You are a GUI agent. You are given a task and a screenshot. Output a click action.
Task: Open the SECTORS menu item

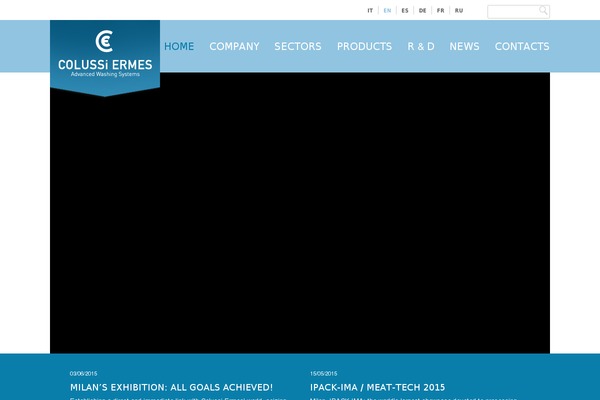[x=298, y=46]
